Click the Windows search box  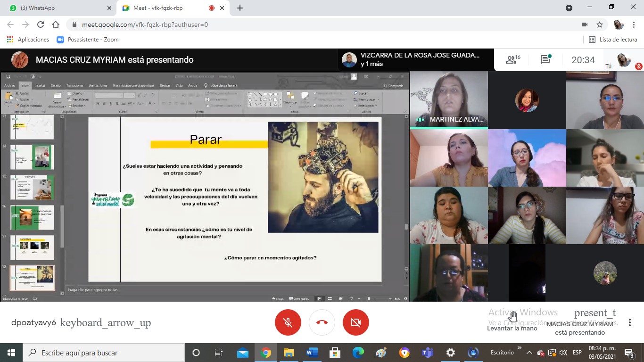[104, 353]
